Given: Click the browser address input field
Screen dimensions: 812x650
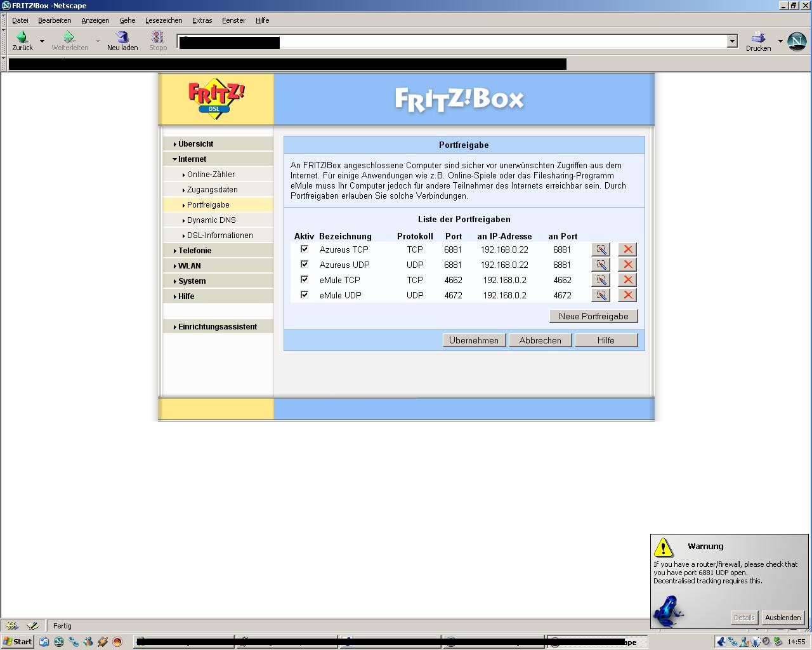Looking at the screenshot, I should point(452,42).
